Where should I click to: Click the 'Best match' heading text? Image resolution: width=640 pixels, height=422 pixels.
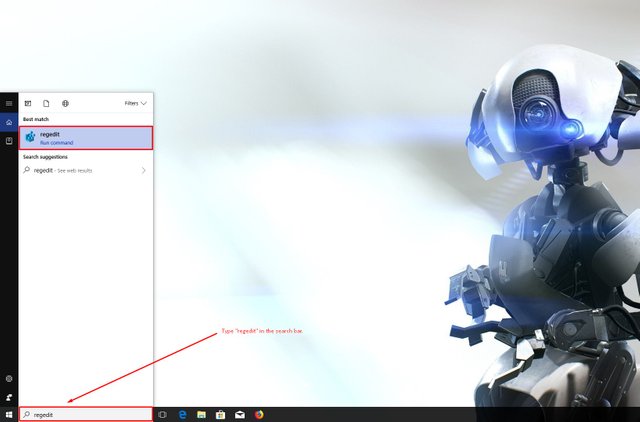click(x=36, y=119)
